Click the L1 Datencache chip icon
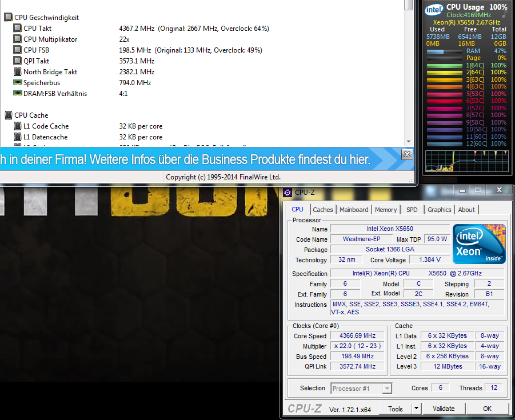The image size is (515, 420). click(x=17, y=137)
